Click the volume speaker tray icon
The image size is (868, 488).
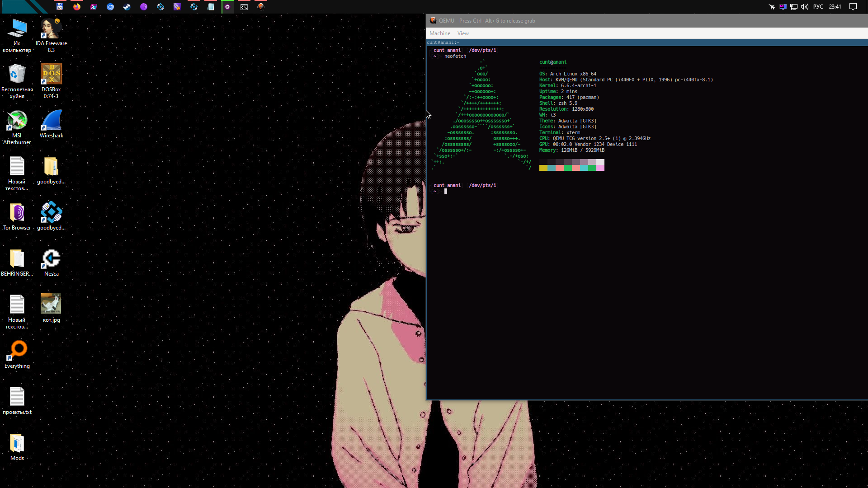805,7
